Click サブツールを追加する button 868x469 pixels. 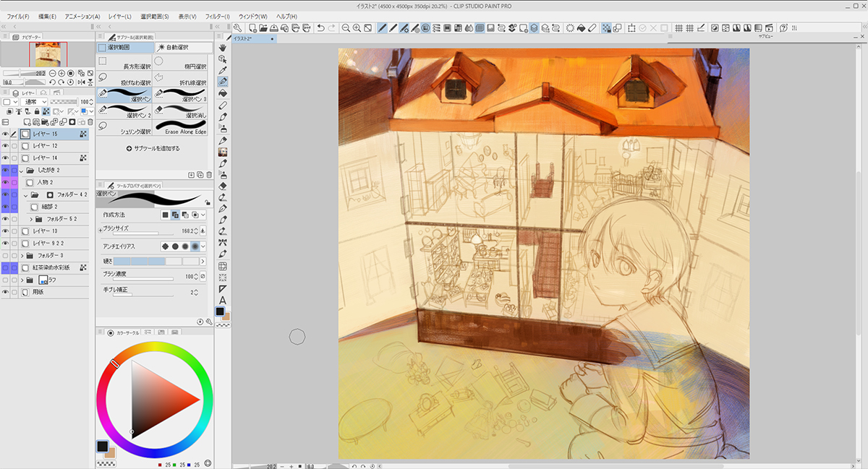point(153,148)
